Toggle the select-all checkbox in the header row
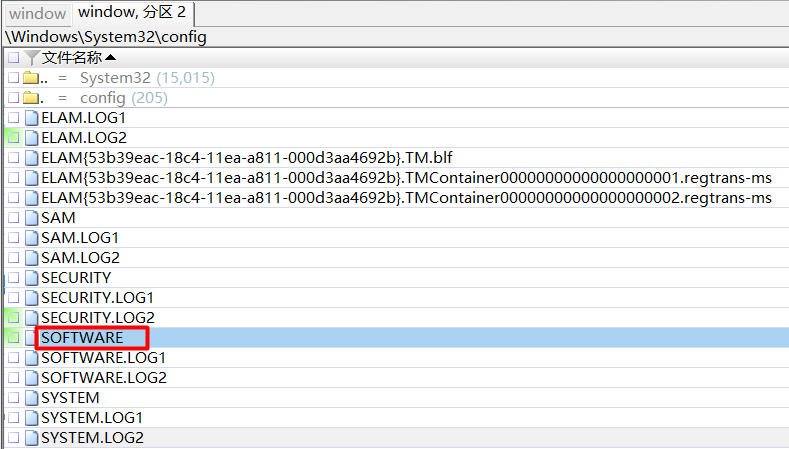The height and width of the screenshot is (449, 789). 13,58
